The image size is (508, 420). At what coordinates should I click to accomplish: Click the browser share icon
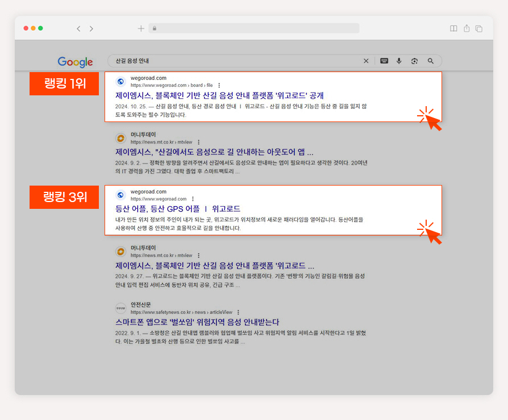pos(467,28)
